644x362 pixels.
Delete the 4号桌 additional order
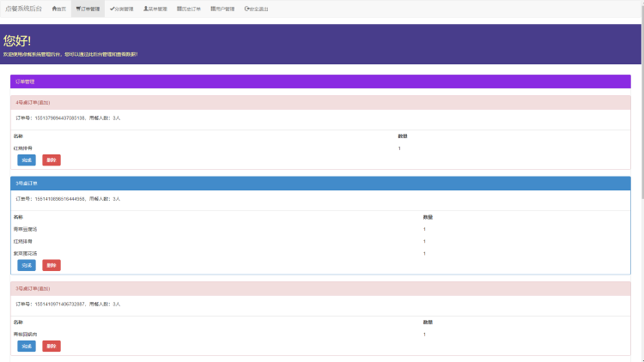[52, 160]
